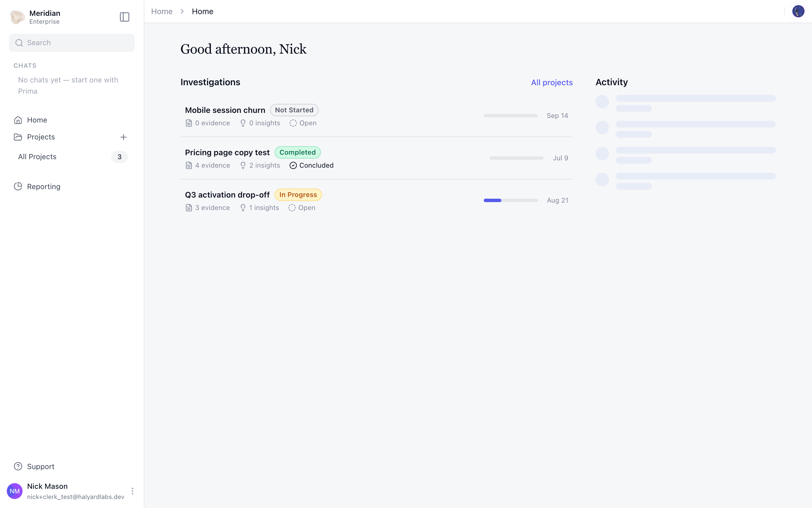Click the Meridian logo icon

pos(17,17)
